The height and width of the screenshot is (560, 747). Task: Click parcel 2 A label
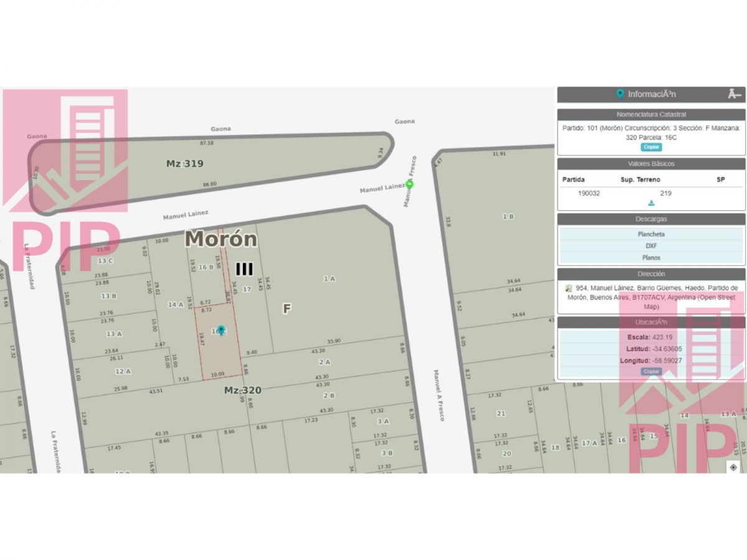(x=325, y=362)
